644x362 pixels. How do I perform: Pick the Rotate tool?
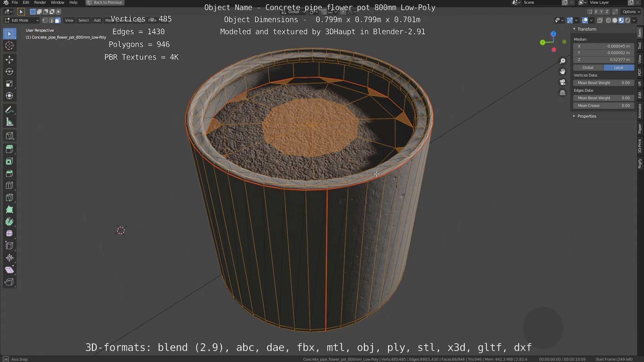(x=9, y=72)
